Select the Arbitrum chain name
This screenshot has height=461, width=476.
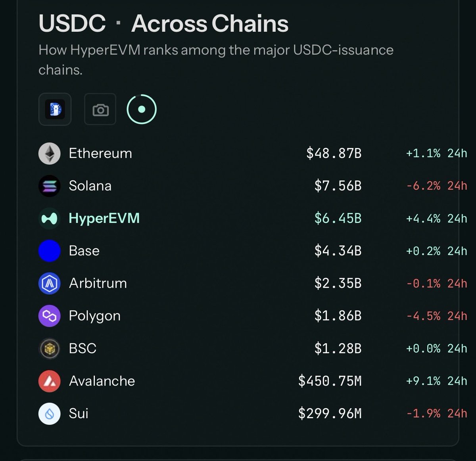(x=98, y=283)
